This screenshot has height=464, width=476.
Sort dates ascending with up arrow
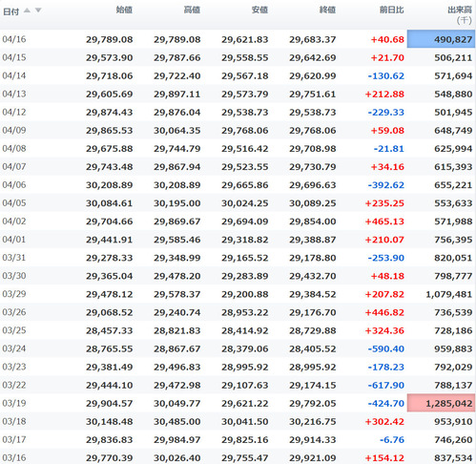[x=28, y=11]
